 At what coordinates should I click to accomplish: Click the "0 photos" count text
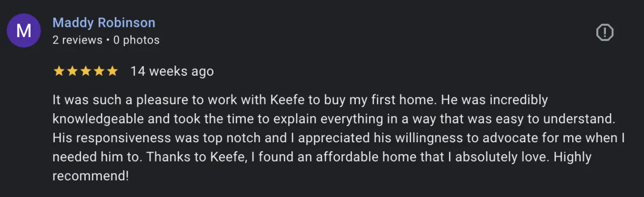click(x=136, y=40)
